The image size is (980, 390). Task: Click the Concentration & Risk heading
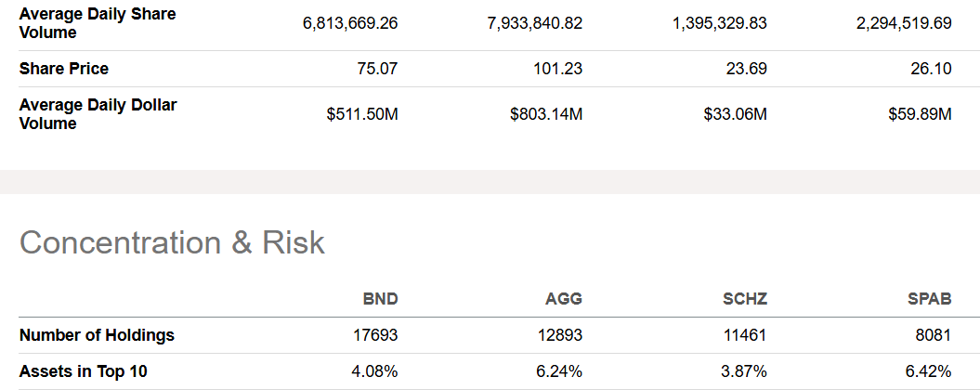(x=172, y=242)
